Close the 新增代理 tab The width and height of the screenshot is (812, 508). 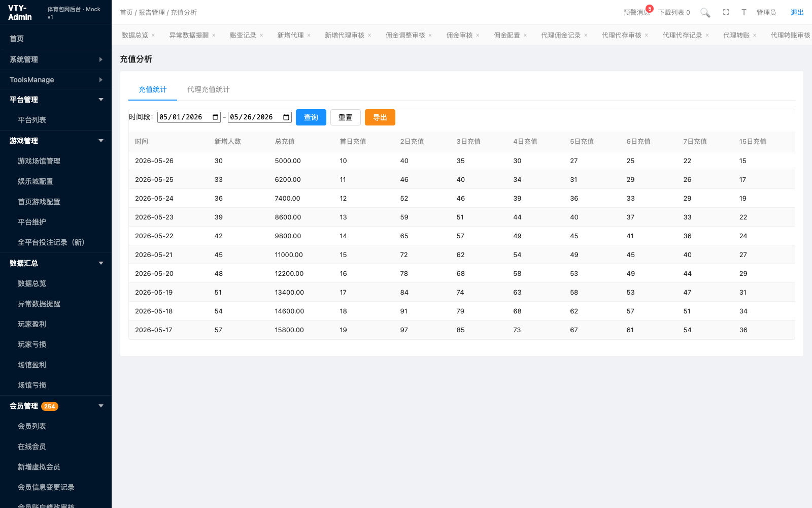(309, 36)
